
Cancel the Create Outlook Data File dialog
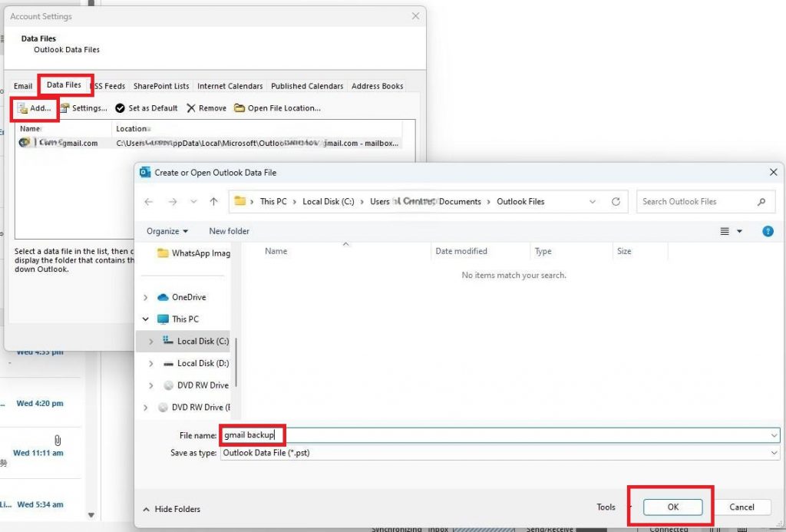[x=741, y=507]
